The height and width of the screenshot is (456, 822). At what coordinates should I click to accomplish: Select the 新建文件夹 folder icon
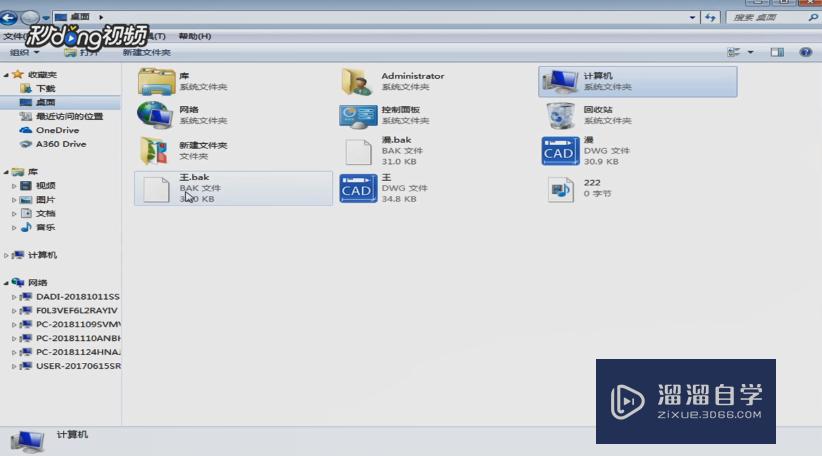click(154, 151)
